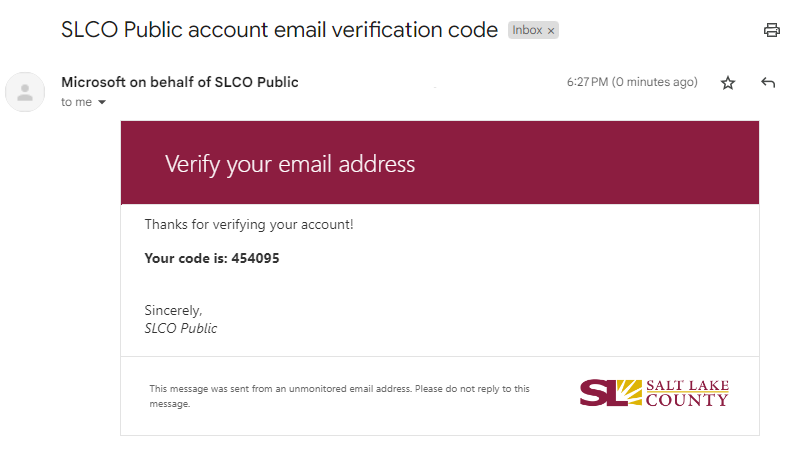Click the "Your code is:" label
789x456 pixels.
pyautogui.click(x=186, y=258)
